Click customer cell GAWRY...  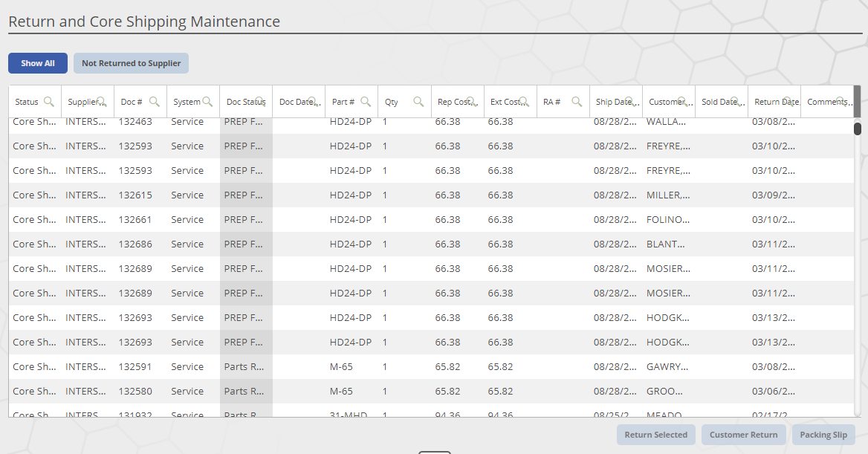coord(668,366)
